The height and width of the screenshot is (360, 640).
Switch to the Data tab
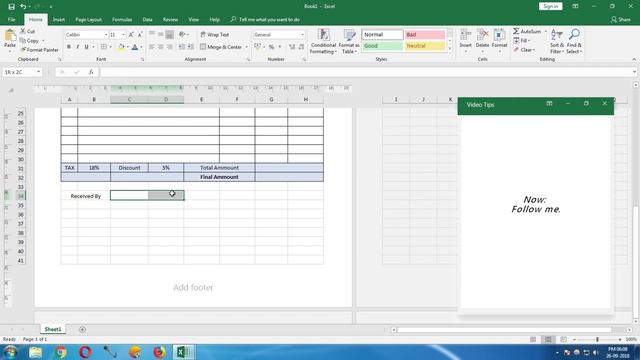(x=147, y=20)
